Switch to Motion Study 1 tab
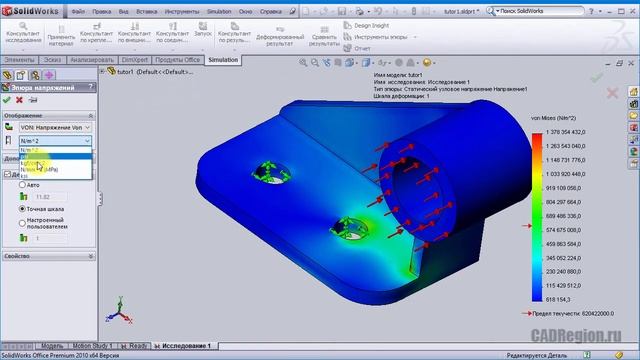Screen dimensions: 640x360 pyautogui.click(x=92, y=346)
